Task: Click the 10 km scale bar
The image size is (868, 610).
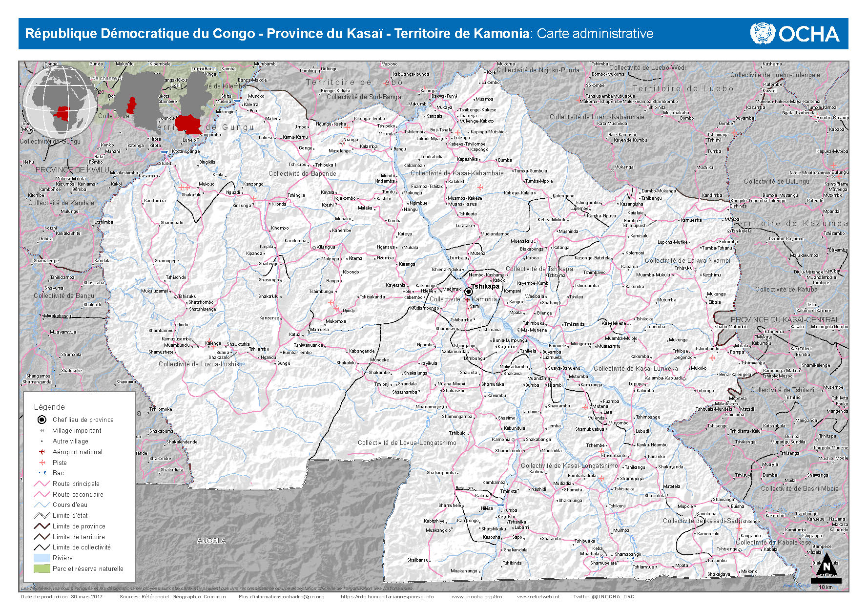Action: [826, 581]
